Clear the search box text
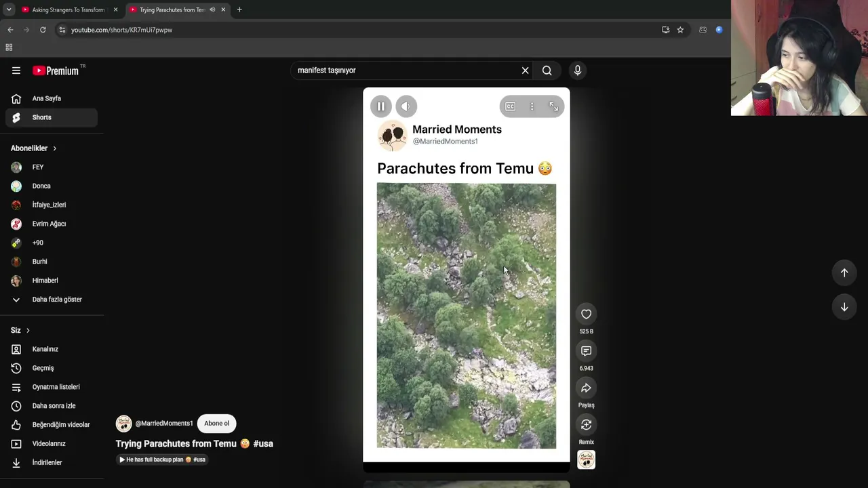 (525, 70)
